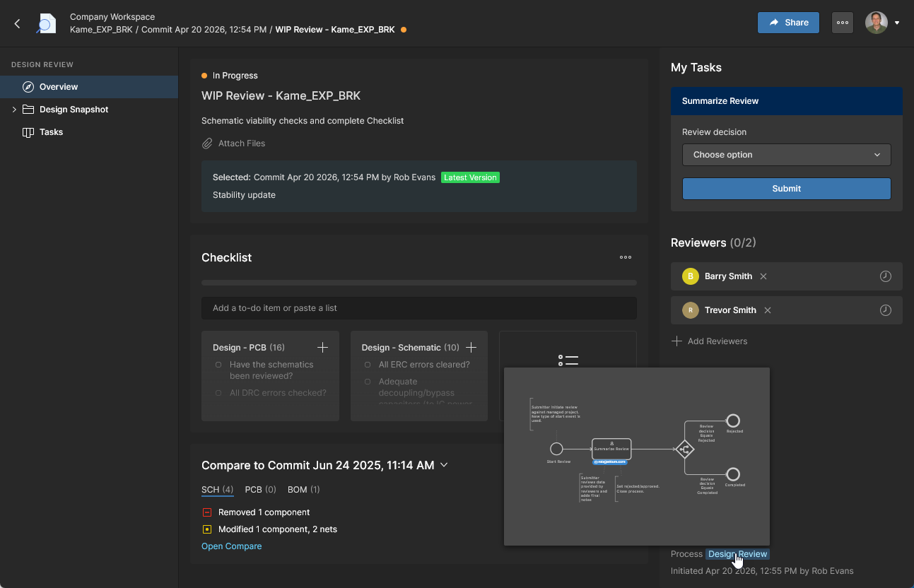Open the Review decision dropdown

pyautogui.click(x=786, y=155)
